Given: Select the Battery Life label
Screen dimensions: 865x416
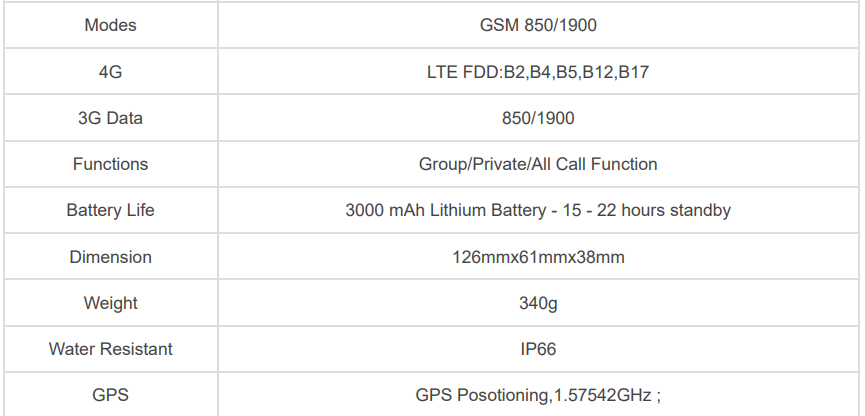Looking at the screenshot, I should pyautogui.click(x=110, y=210).
